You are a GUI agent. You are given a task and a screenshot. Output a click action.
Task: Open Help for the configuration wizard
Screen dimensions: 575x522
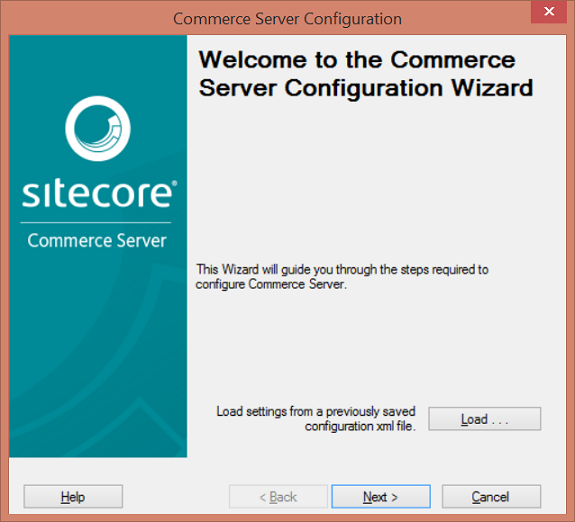[x=73, y=497]
